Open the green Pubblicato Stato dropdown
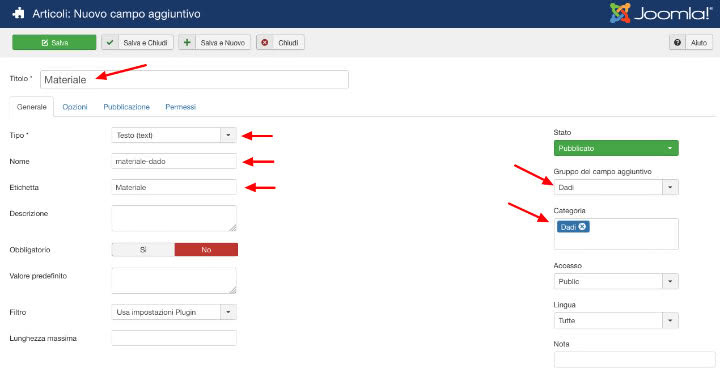Image resolution: width=720 pixels, height=372 pixels. [x=616, y=148]
